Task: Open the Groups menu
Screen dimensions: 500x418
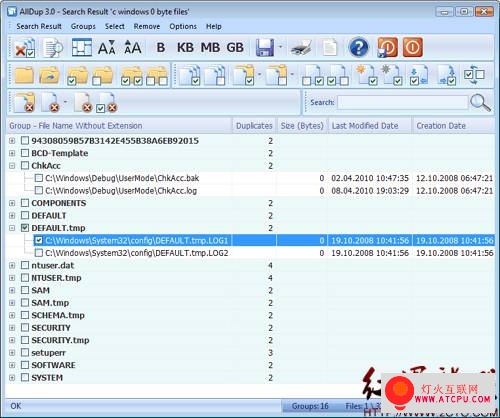Action: (x=83, y=26)
